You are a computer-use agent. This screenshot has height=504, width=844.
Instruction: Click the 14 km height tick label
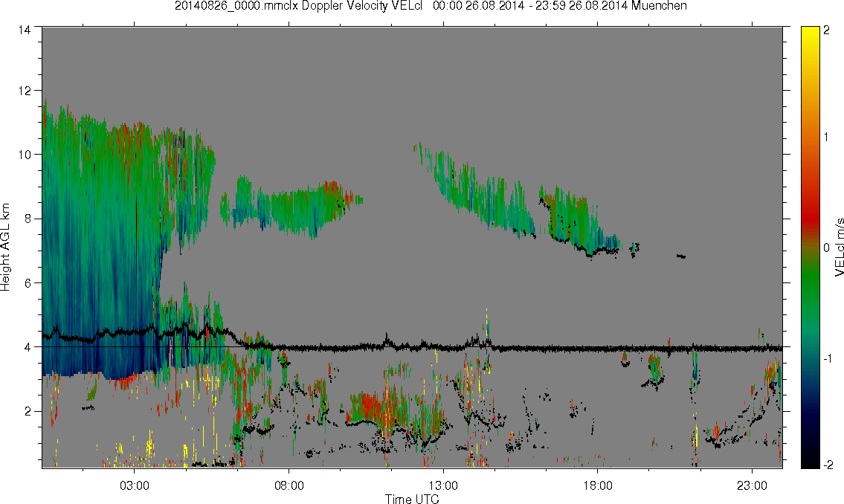pos(25,30)
